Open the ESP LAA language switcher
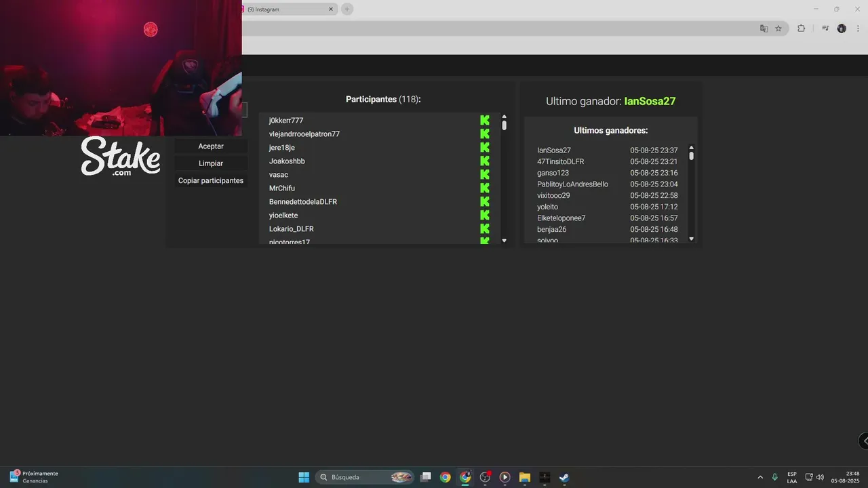This screenshot has width=868, height=488. (x=792, y=477)
